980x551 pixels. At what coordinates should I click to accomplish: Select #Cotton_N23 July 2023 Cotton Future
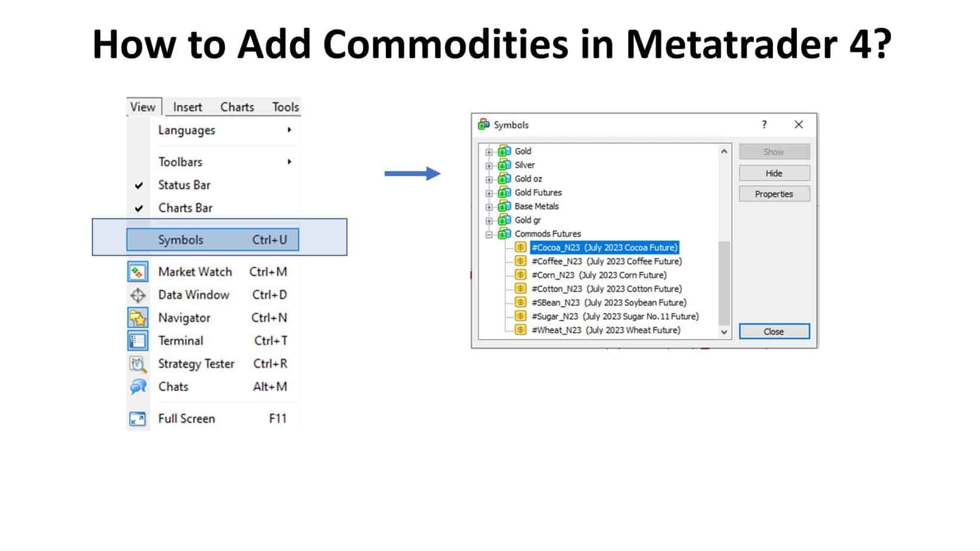607,289
